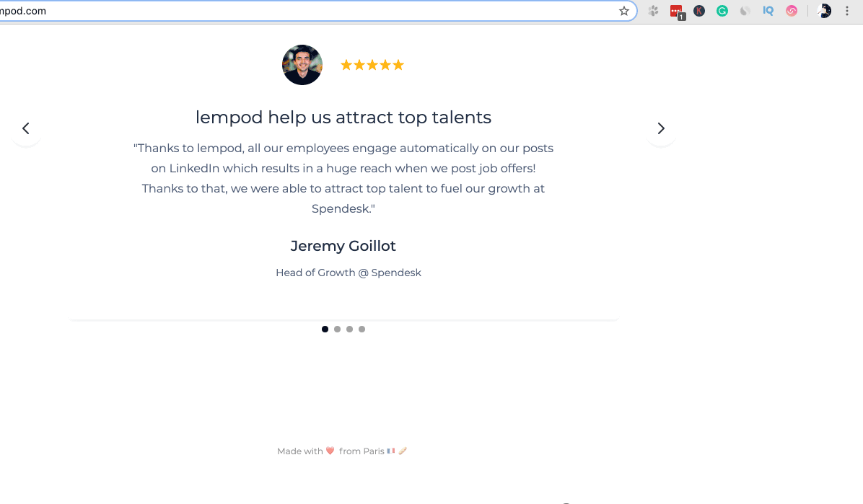Viewport: 863px width, 504px height.
Task: Select the first carousel dot
Action: tap(325, 329)
